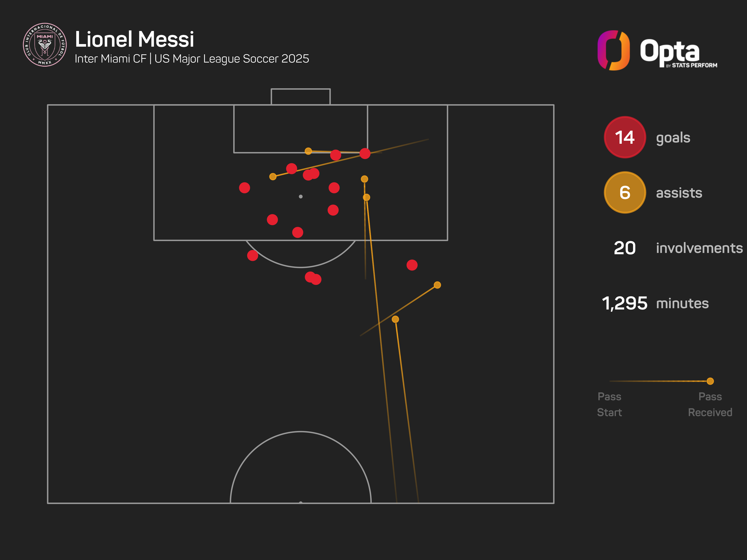Click the Lionel Messi title
The image size is (747, 560).
click(134, 39)
